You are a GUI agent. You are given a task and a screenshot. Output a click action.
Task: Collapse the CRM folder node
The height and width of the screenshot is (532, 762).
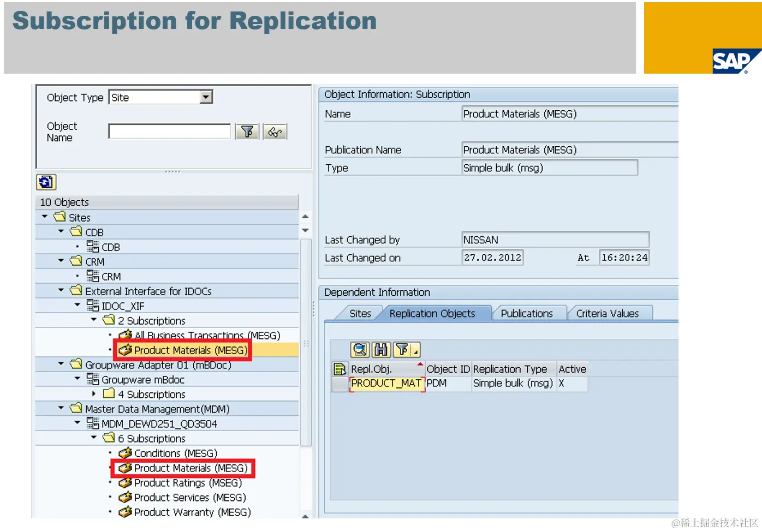pyautogui.click(x=61, y=261)
